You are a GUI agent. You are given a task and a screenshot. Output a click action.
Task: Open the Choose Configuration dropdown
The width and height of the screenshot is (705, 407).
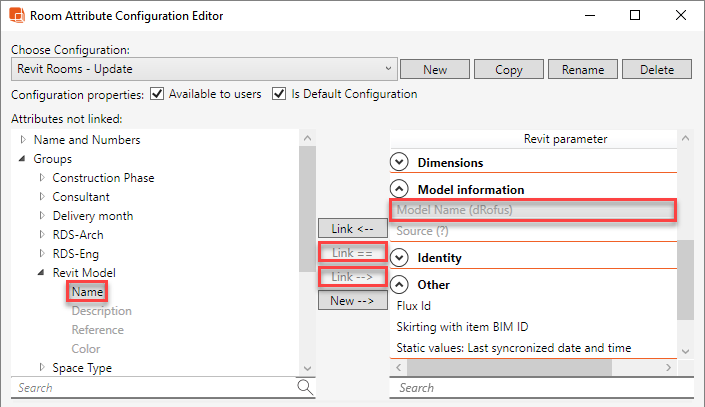(x=388, y=69)
